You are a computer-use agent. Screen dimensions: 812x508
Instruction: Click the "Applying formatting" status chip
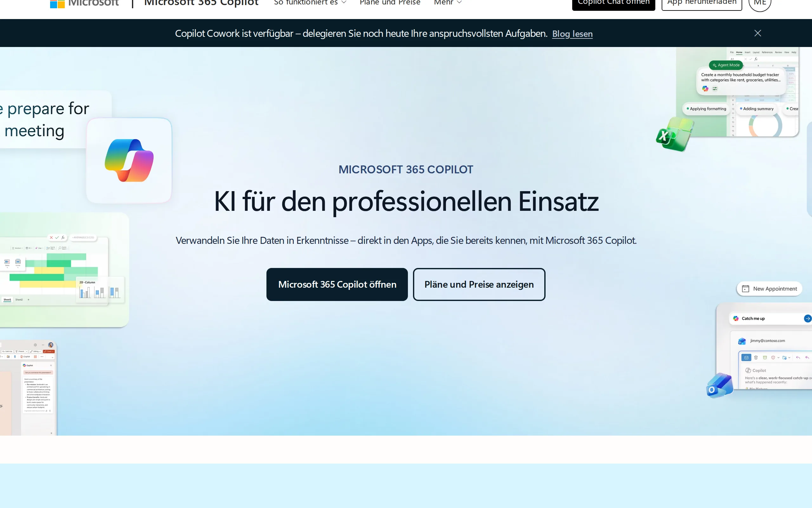(x=706, y=109)
